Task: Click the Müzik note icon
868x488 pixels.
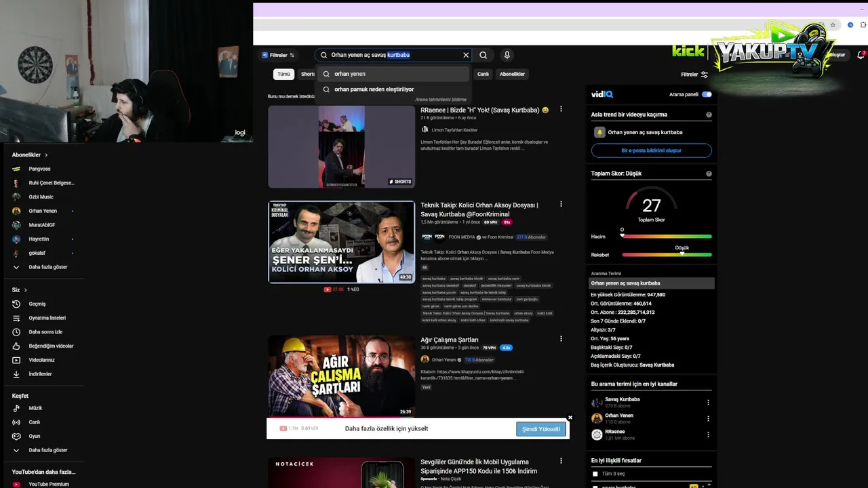Action: [x=16, y=408]
